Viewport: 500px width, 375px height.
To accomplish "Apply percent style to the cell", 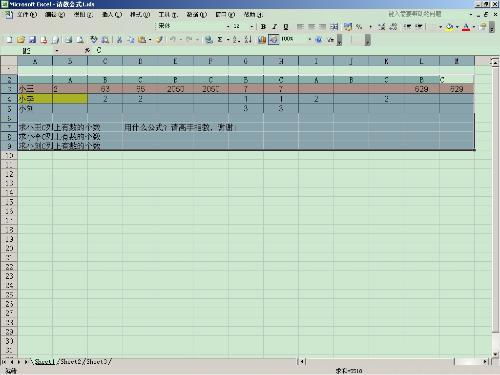I will pyautogui.click(x=359, y=27).
